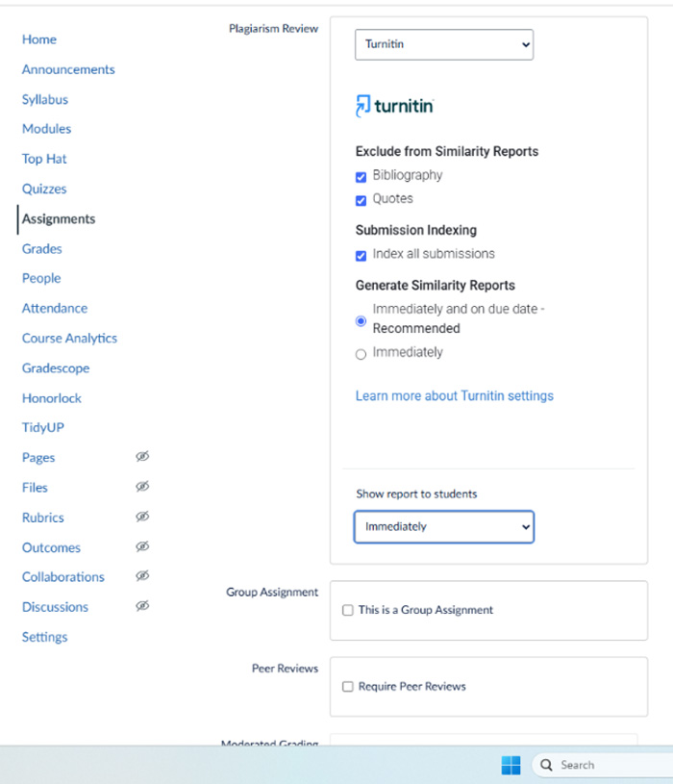Image resolution: width=673 pixels, height=784 pixels.
Task: Uncheck the Quotes exclusion checkbox
Action: 361,200
